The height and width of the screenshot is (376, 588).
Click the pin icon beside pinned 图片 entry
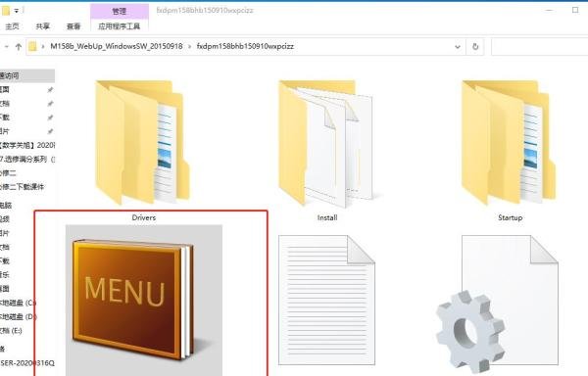50,131
